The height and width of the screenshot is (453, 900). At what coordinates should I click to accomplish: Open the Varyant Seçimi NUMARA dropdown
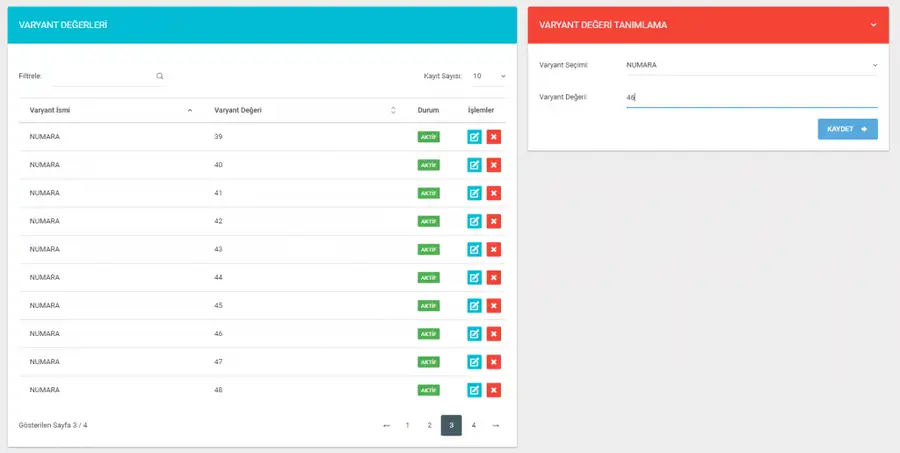(x=751, y=65)
